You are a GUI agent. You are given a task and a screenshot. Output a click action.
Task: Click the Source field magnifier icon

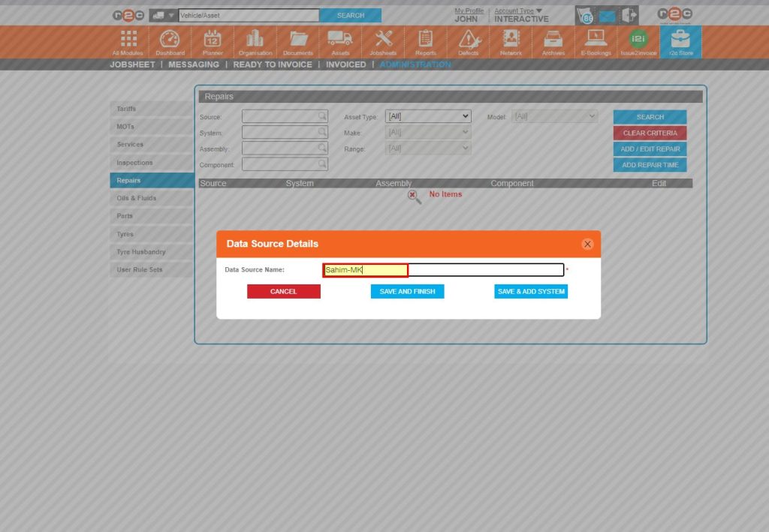point(321,116)
